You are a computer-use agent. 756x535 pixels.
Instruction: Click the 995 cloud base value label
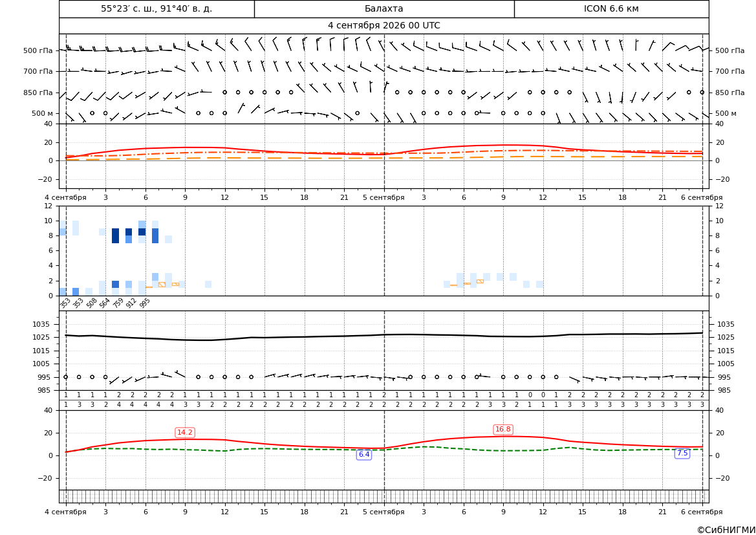(145, 303)
